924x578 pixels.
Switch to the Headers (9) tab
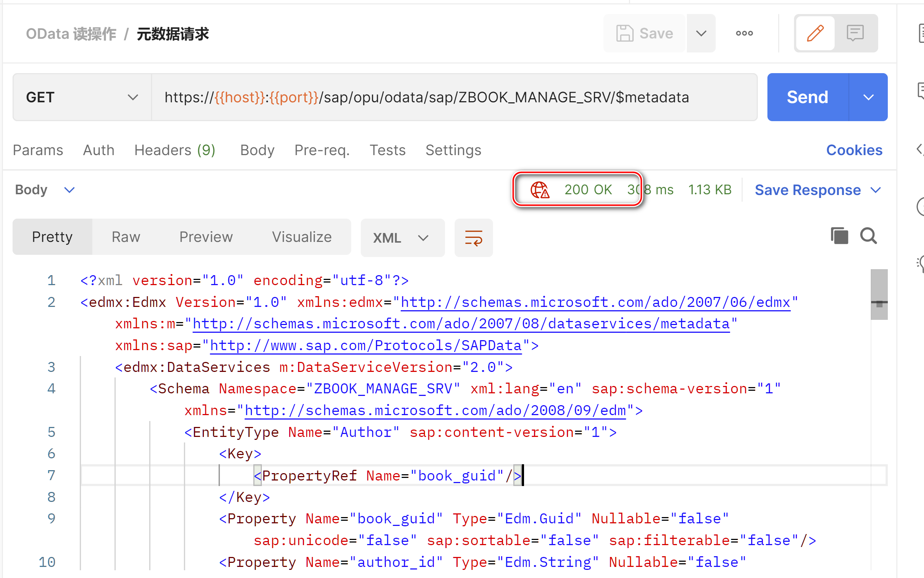tap(175, 150)
